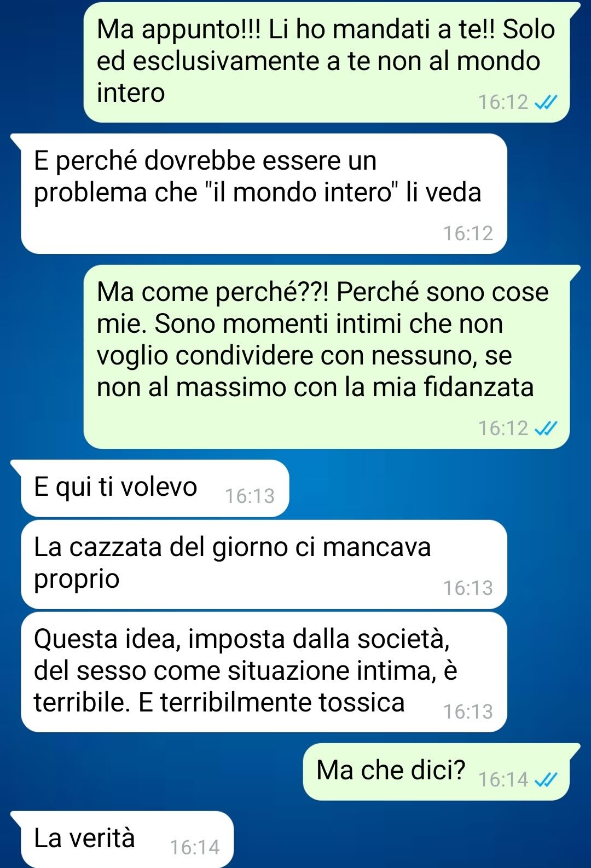This screenshot has height=868, width=591.
Task: Tap the 16:14 timestamp beside 'Ma che dici?'
Action: tap(503, 780)
